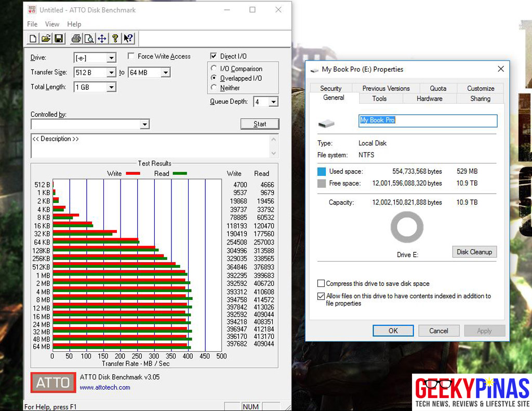Click the drive icon beside the name field

click(x=326, y=124)
